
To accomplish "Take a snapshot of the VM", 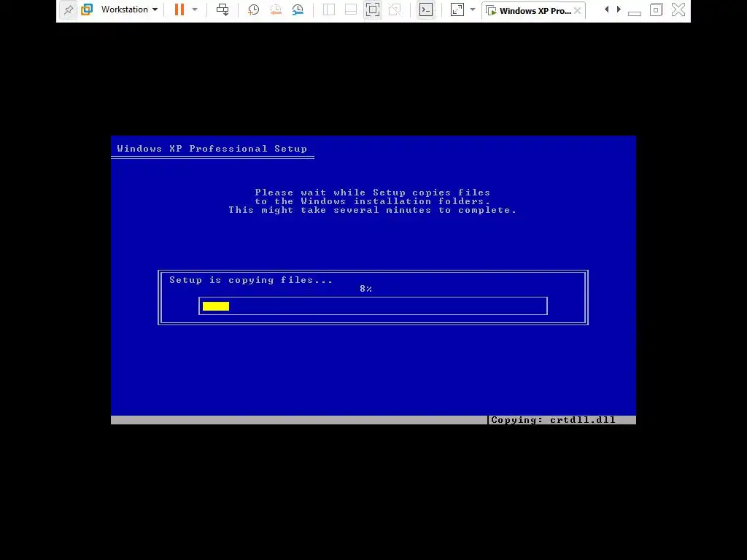I will point(253,9).
